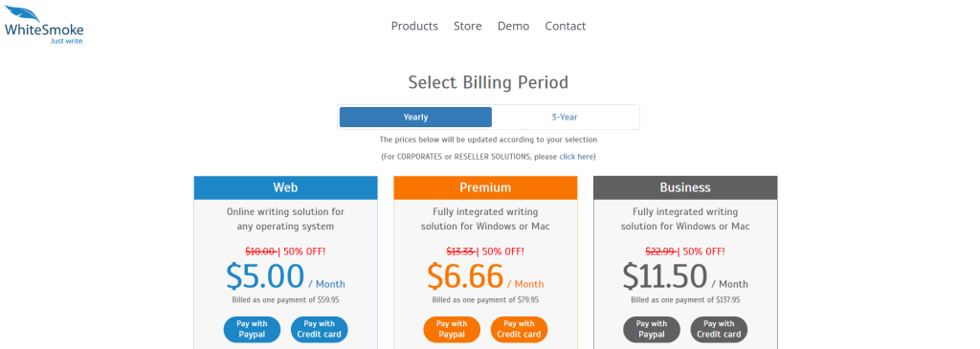This screenshot has height=349, width=980.
Task: Follow the 'click here' corporate link
Action: click(575, 157)
